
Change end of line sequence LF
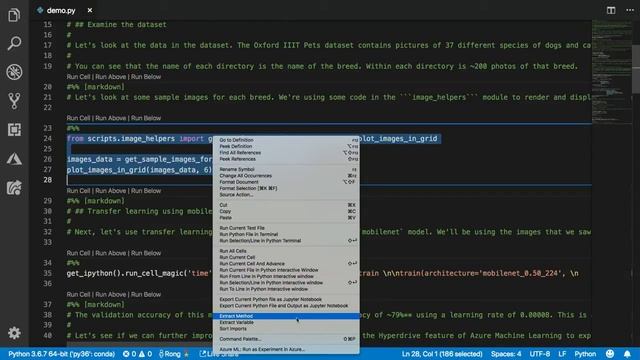pyautogui.click(x=562, y=354)
